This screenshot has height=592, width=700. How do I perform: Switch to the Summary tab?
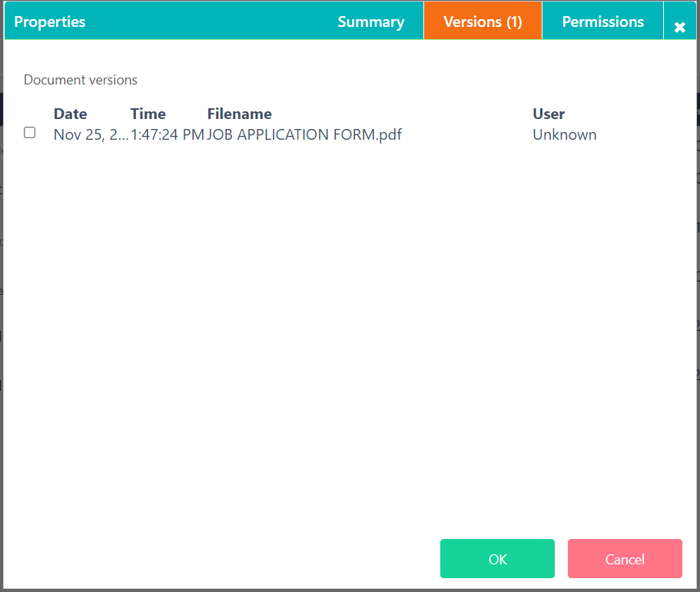click(370, 21)
